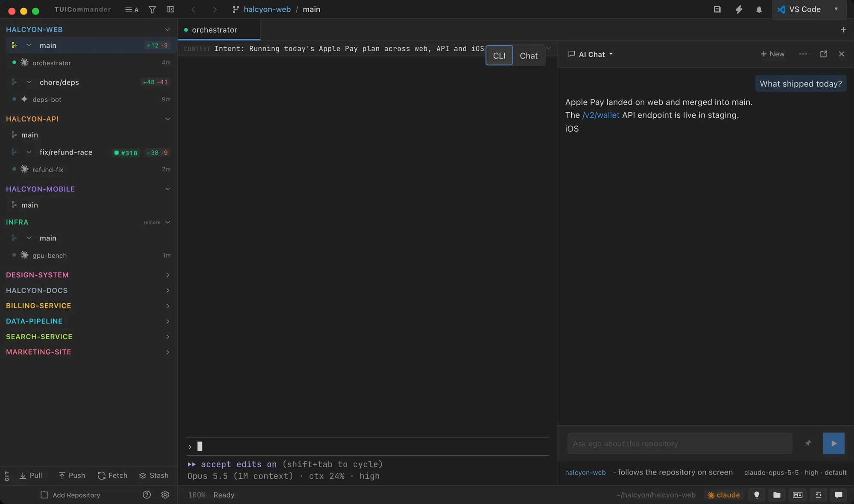
Task: Open the diff list icon in status bar
Action: tap(818, 495)
